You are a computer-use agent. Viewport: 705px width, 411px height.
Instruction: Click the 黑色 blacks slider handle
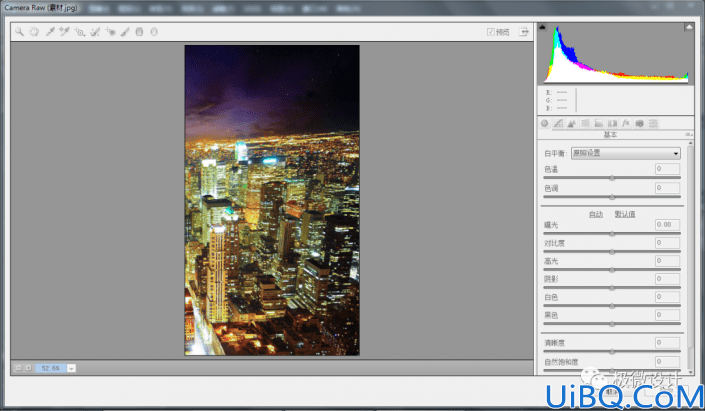click(x=612, y=324)
